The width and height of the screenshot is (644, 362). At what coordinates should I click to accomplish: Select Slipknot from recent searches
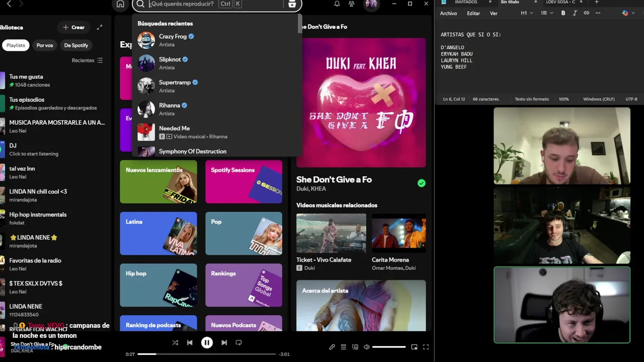pyautogui.click(x=216, y=63)
